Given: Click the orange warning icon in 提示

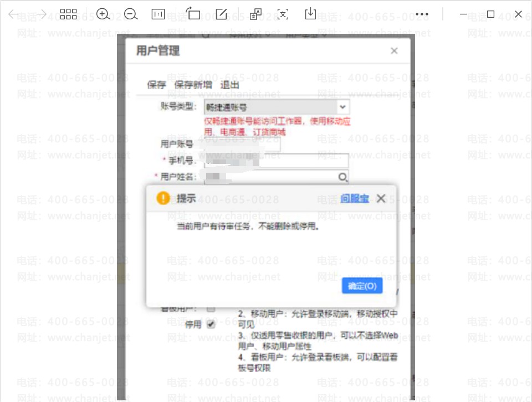Looking at the screenshot, I should [x=163, y=198].
